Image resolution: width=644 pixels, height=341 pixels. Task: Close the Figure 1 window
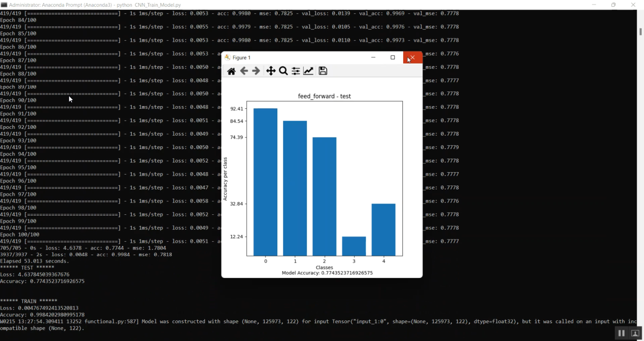(412, 58)
